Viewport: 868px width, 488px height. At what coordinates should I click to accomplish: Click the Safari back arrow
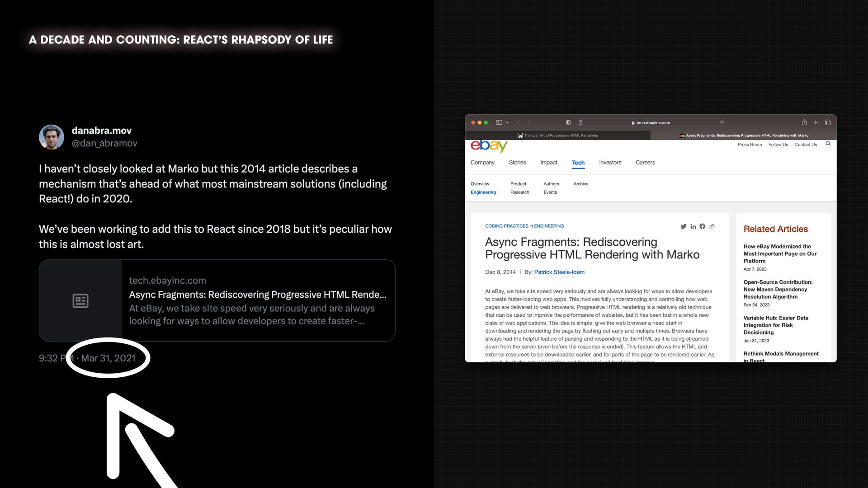click(518, 122)
